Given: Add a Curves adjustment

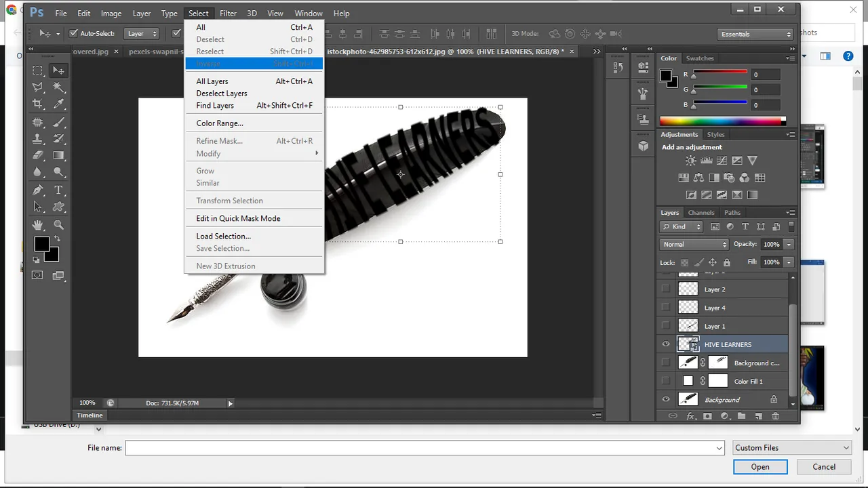Looking at the screenshot, I should [x=722, y=161].
